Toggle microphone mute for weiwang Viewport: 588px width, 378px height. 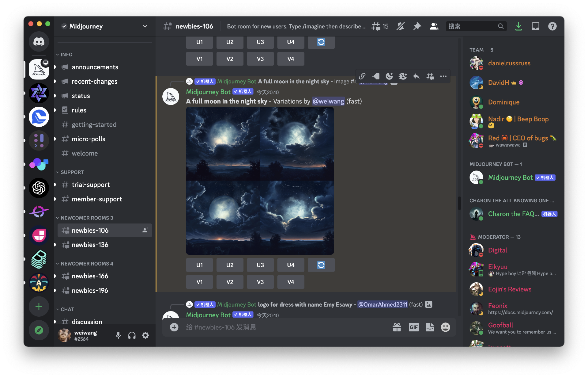(118, 335)
